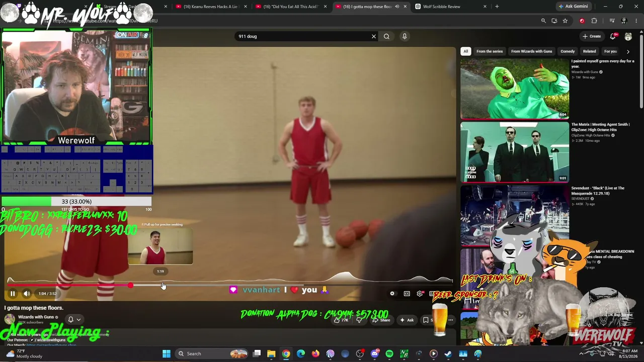Screen dimensions: 644x362
Task: Close the 'Wolf Scribble Review' tab
Action: click(485, 7)
